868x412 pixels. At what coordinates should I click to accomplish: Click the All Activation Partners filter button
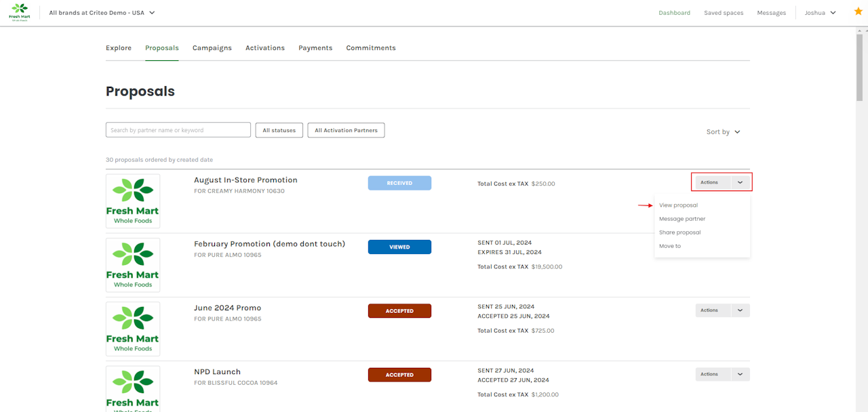point(346,130)
